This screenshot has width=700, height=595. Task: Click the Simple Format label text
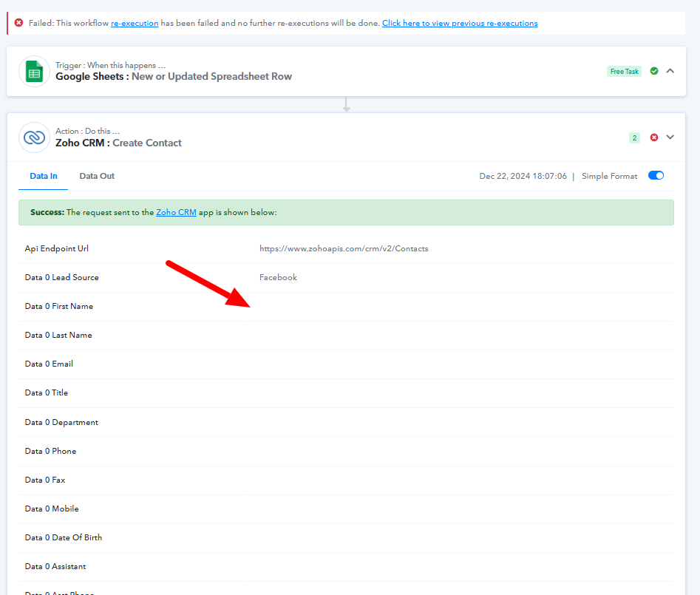click(x=609, y=176)
